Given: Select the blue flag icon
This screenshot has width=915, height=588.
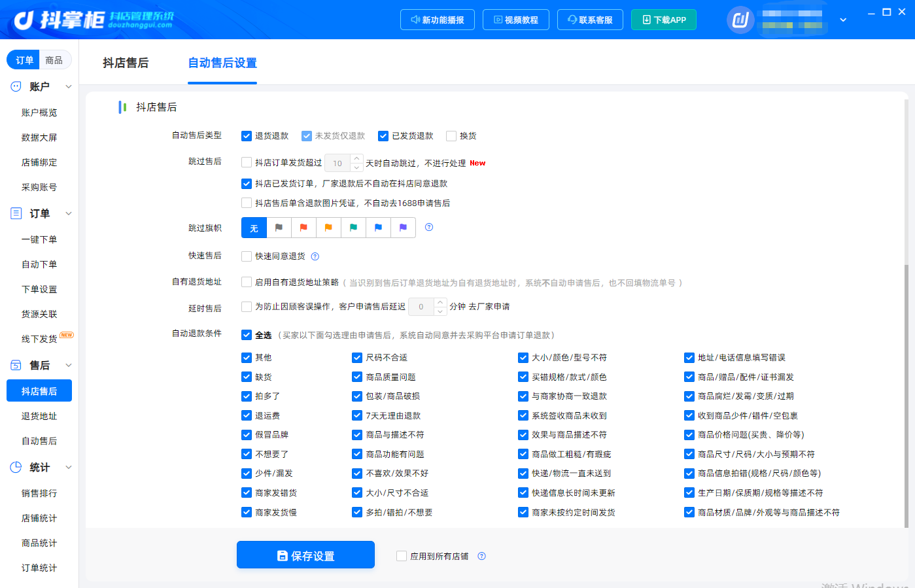Looking at the screenshot, I should click(x=378, y=228).
